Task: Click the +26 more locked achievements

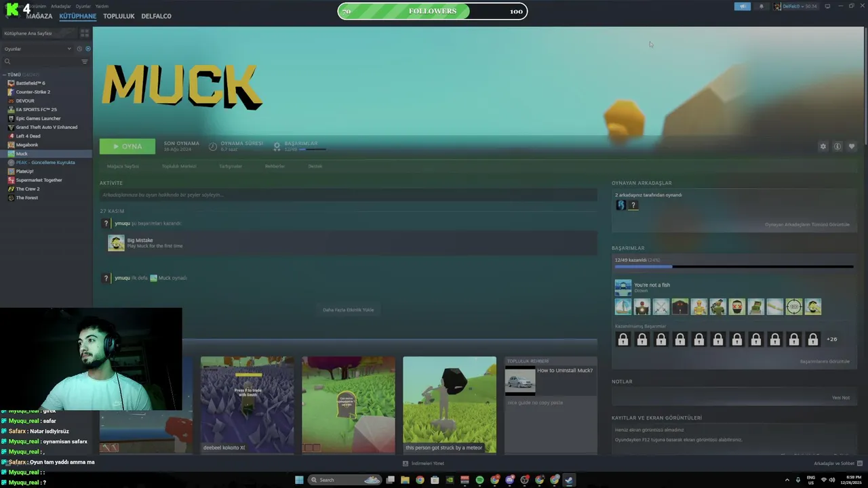Action: coord(832,340)
